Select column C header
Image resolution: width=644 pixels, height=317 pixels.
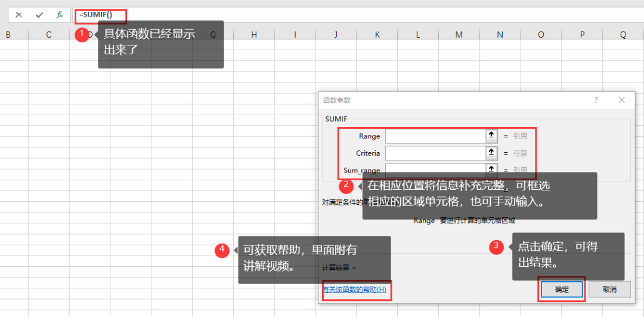49,35
